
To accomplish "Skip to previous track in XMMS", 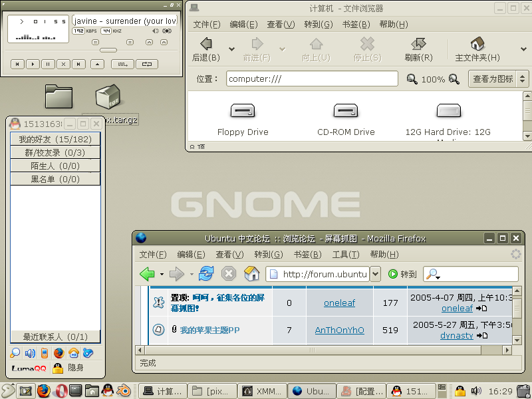I will [x=18, y=64].
